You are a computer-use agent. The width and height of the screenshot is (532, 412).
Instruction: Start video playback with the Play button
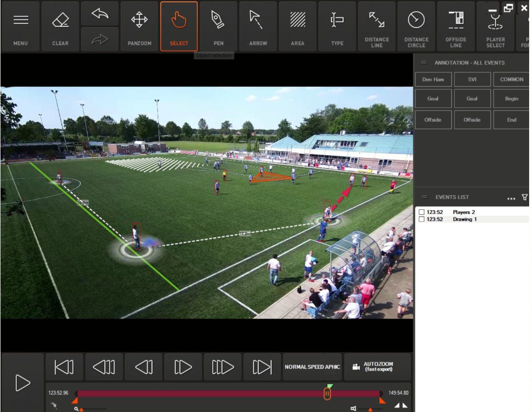23,383
